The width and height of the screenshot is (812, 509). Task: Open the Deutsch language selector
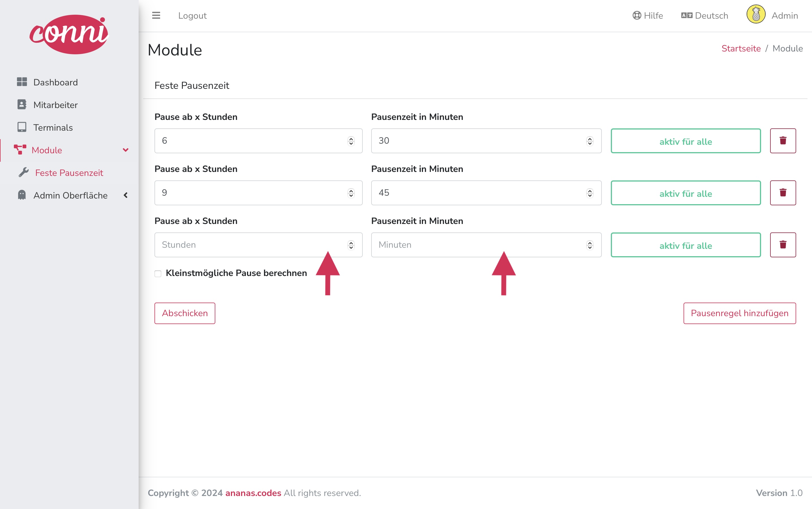[704, 16]
